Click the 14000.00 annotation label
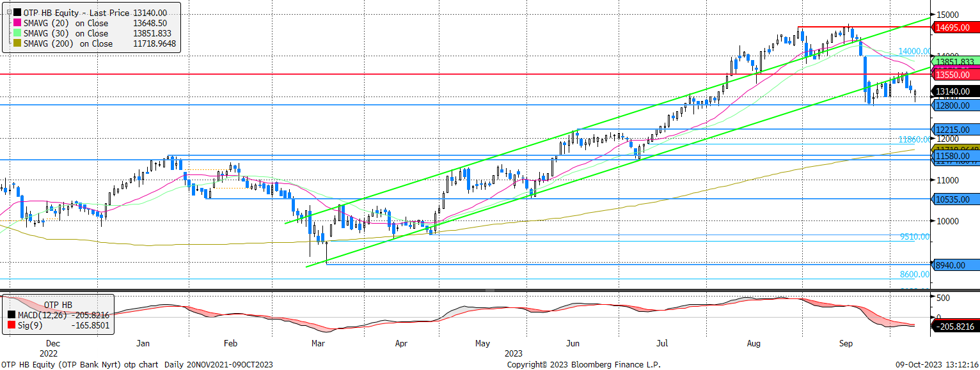The width and height of the screenshot is (980, 370). click(x=914, y=52)
